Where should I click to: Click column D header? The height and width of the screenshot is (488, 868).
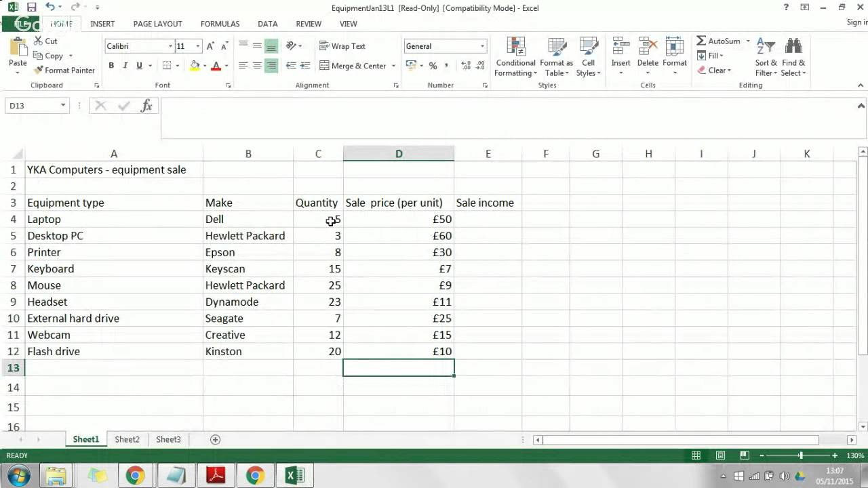coord(399,154)
